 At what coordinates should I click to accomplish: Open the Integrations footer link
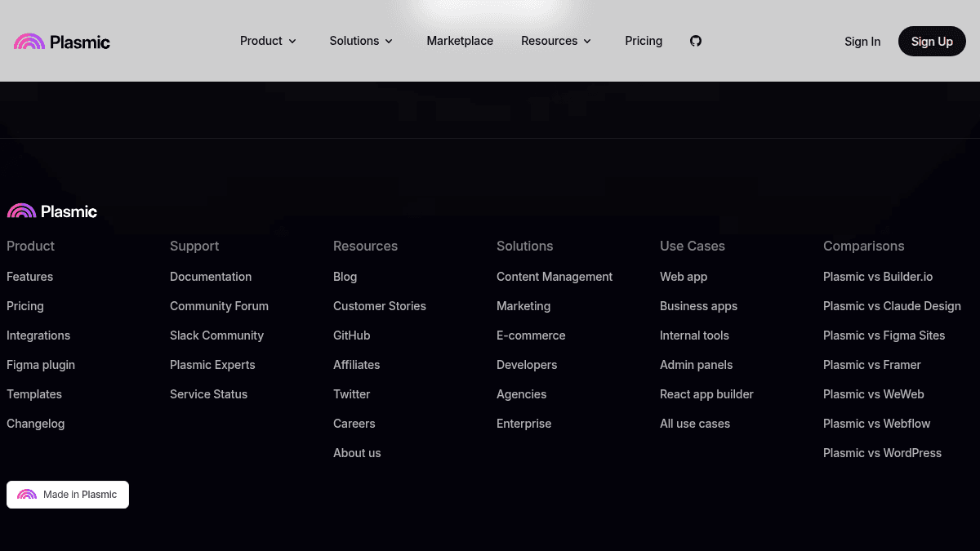[38, 335]
